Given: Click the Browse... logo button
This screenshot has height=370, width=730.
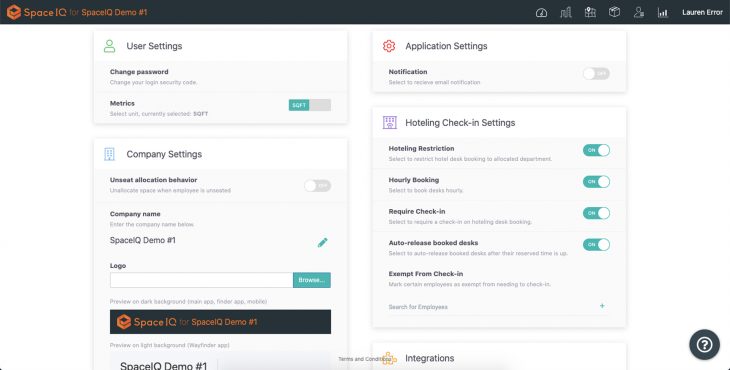Looking at the screenshot, I should coord(312,280).
